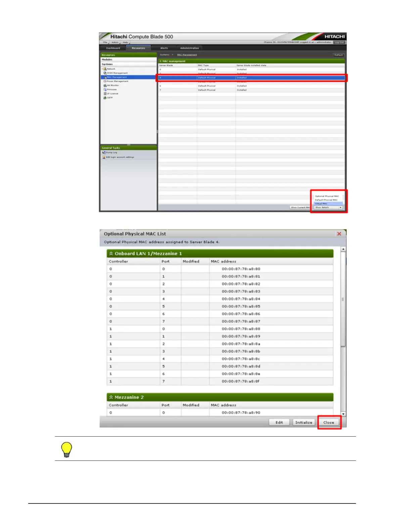The width and height of the screenshot is (411, 532).
Task: Click the Edit login account settings icon
Action: [104, 157]
